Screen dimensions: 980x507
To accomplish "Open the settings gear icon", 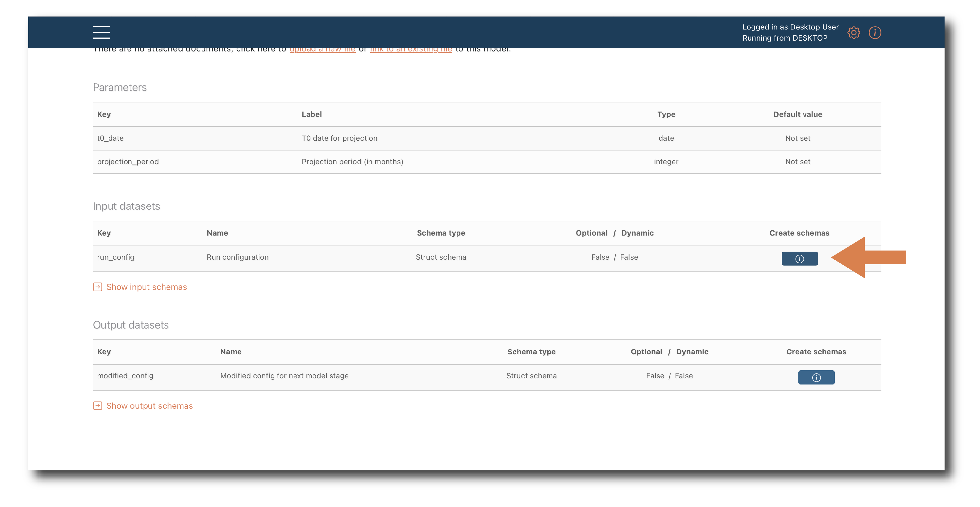I will [854, 33].
